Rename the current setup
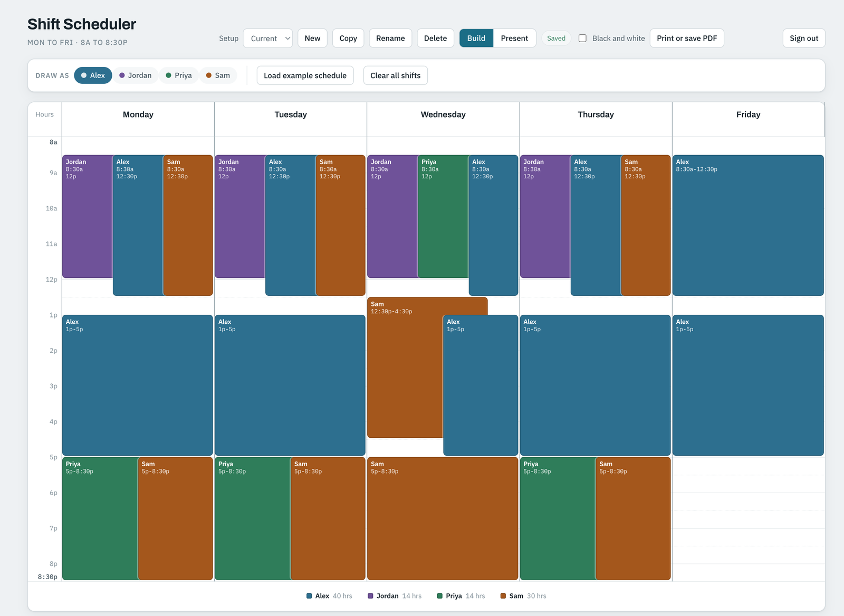 click(390, 38)
